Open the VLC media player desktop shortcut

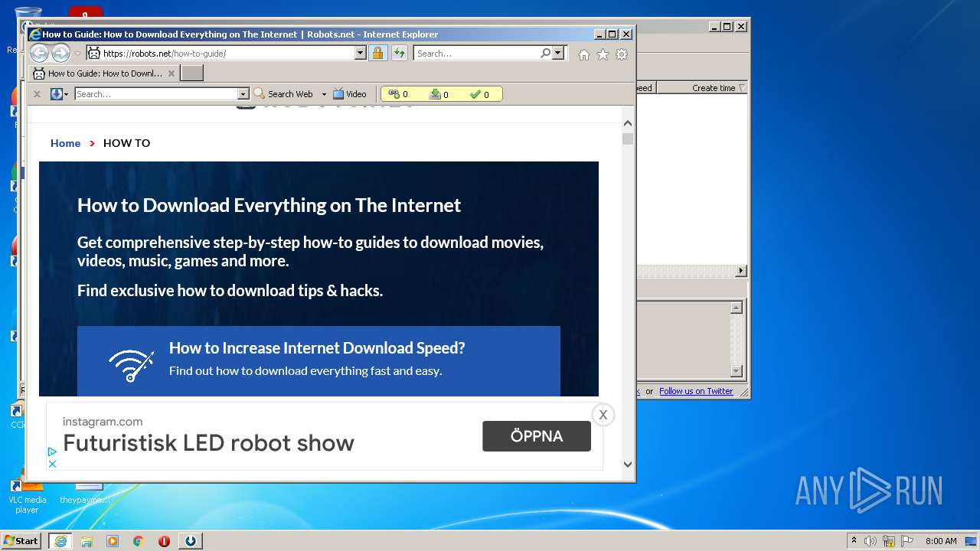click(x=27, y=495)
